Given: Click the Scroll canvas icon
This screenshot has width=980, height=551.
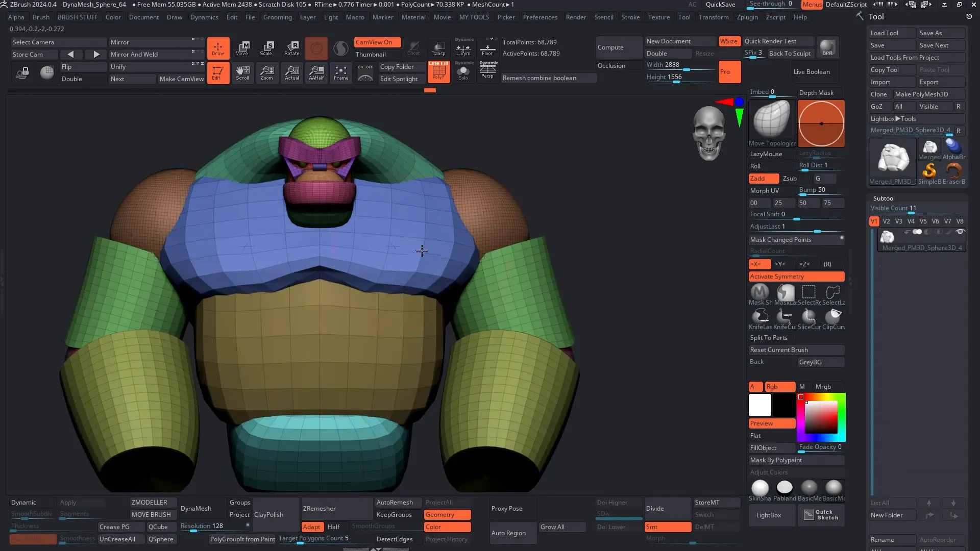Looking at the screenshot, I should [x=242, y=73].
